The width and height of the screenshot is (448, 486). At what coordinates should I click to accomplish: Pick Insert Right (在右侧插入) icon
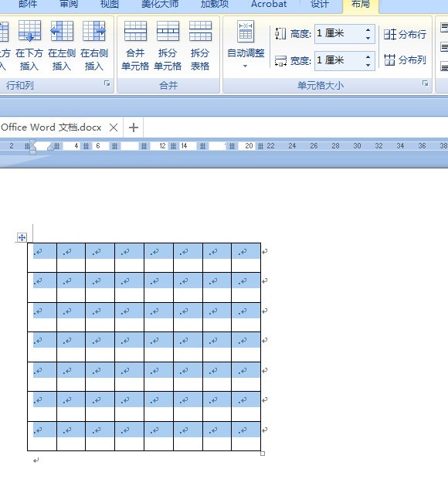point(94,46)
